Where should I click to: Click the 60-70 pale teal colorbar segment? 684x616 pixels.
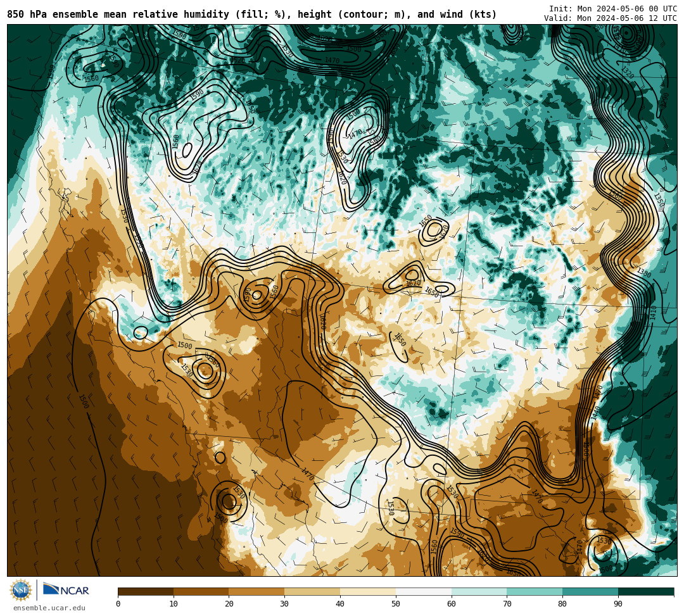[x=479, y=591]
